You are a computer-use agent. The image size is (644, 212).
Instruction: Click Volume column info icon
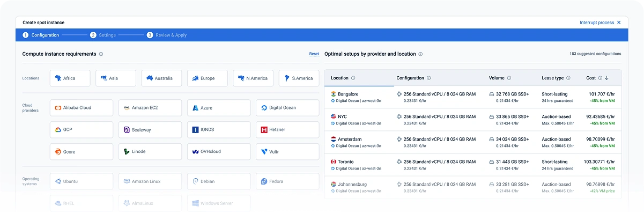click(509, 78)
